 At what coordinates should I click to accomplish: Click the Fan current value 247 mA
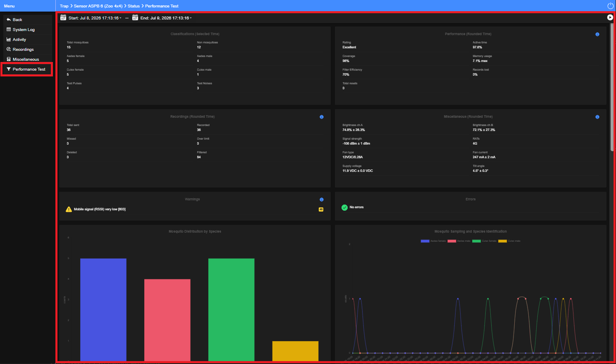tap(484, 157)
